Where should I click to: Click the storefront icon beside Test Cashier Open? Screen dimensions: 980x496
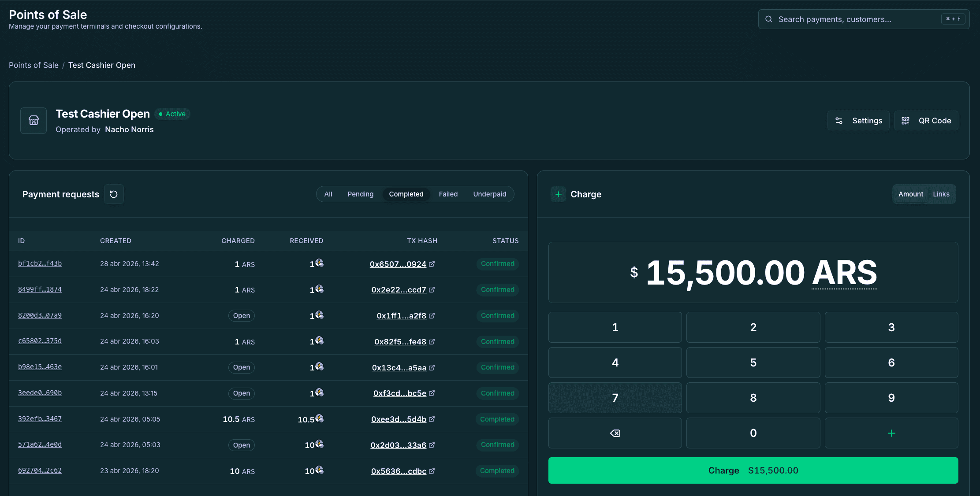pos(34,121)
